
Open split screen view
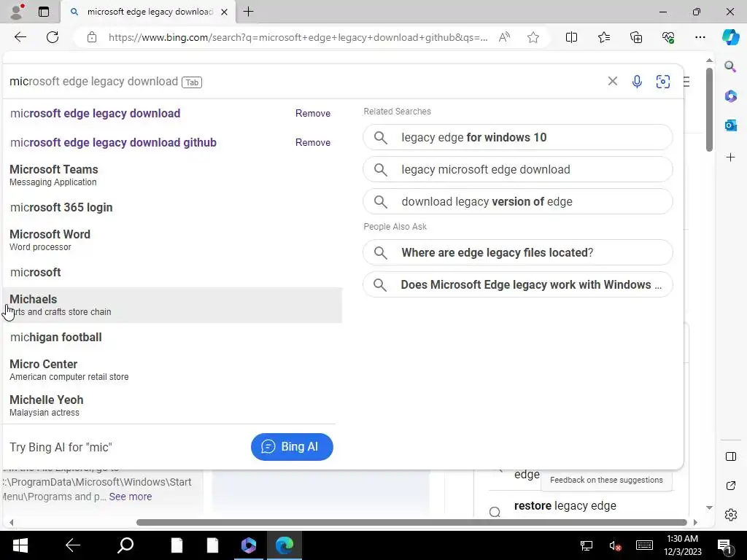[x=571, y=37]
